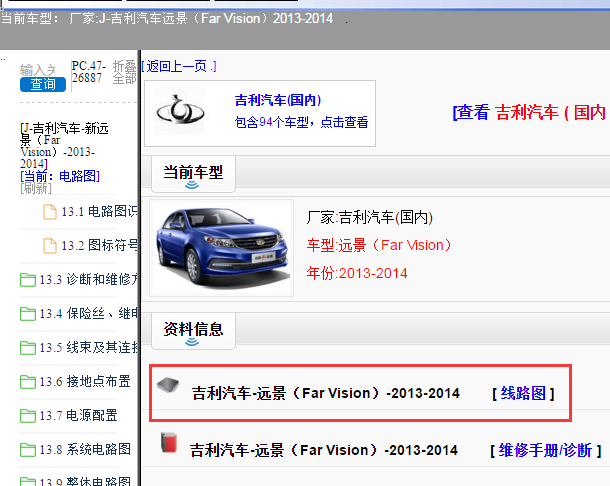The image size is (610, 486).
Task: Open 13.1 电路图识 document item
Action: 99,212
